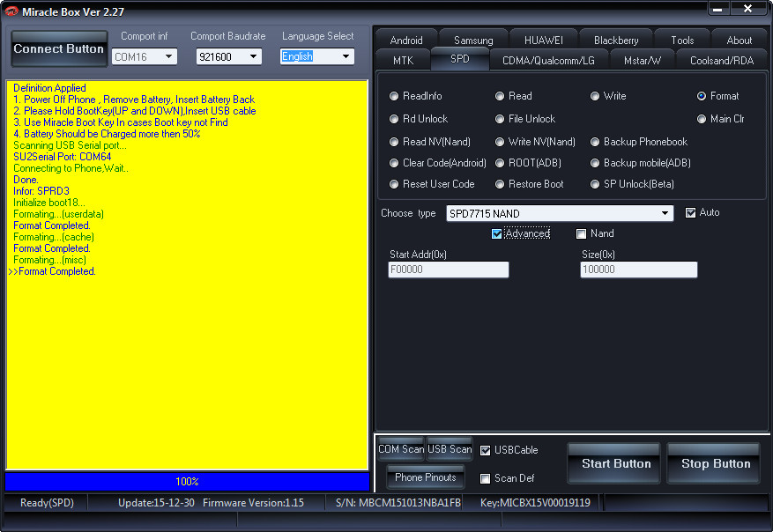Click the S/N: MBCM151013NBA1FB status entry
Image resolution: width=773 pixels, height=532 pixels.
point(398,503)
